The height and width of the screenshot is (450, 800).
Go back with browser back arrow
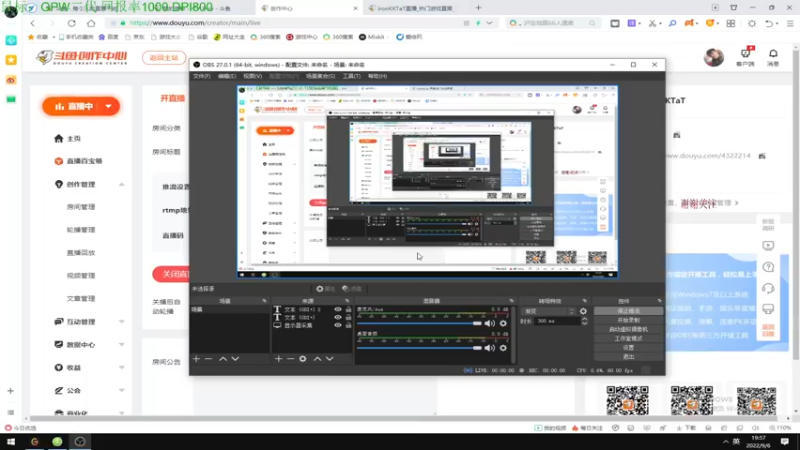point(33,23)
